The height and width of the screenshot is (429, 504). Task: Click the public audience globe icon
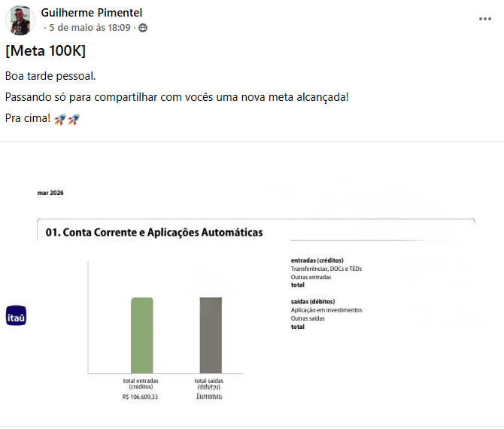143,28
